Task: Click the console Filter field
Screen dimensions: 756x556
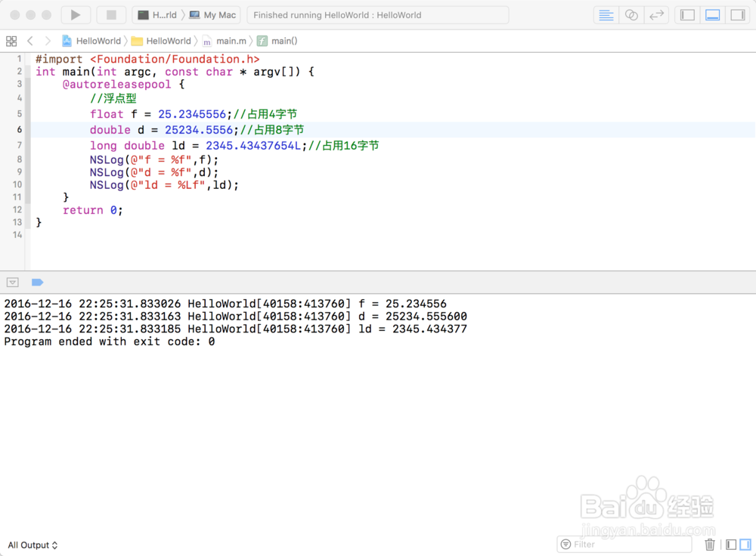Action: pyautogui.click(x=624, y=545)
